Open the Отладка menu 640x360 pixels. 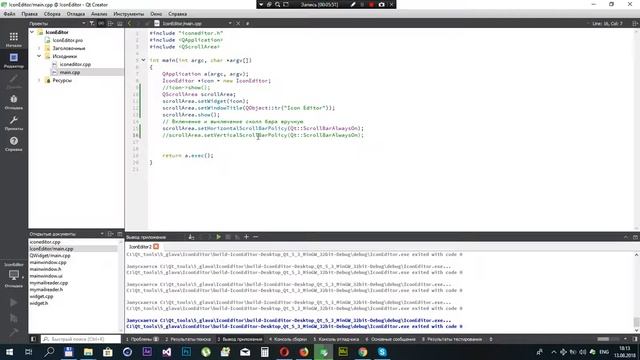pyautogui.click(x=76, y=14)
